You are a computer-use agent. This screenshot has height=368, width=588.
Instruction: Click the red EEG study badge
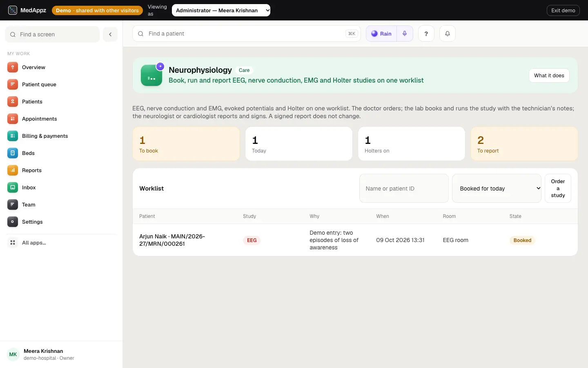pyautogui.click(x=252, y=240)
